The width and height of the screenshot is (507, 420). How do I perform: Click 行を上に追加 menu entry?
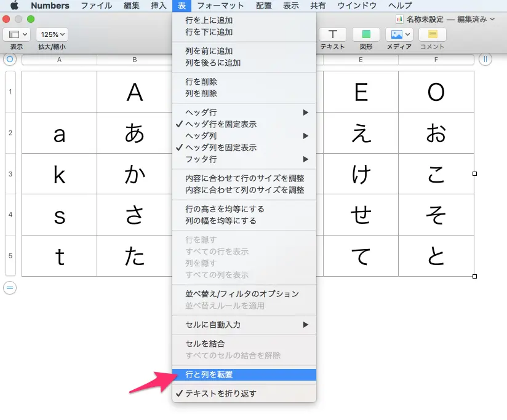click(209, 20)
